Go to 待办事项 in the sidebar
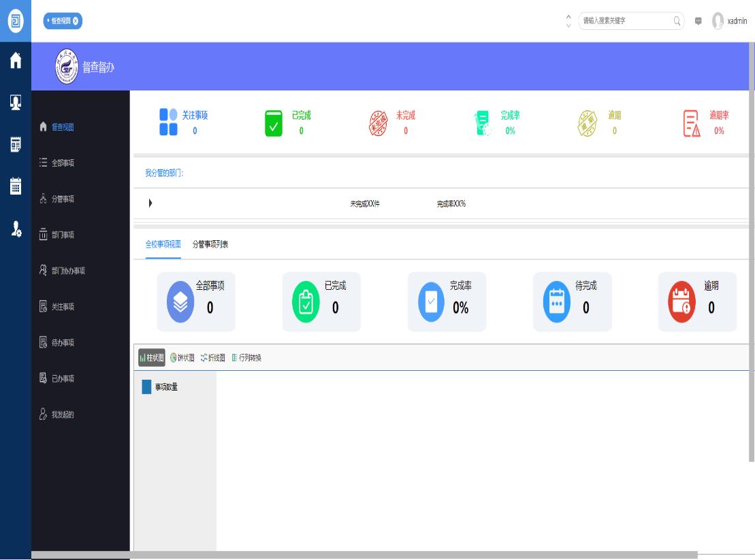Image resolution: width=755 pixels, height=560 pixels. 63,343
